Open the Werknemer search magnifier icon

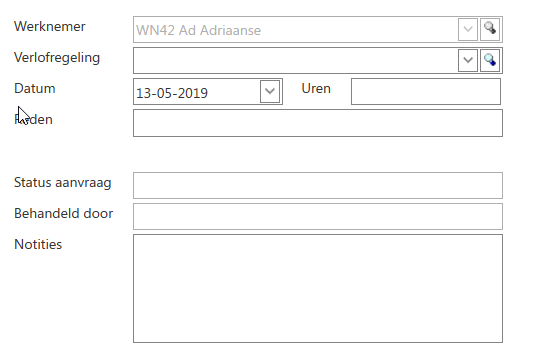click(490, 30)
